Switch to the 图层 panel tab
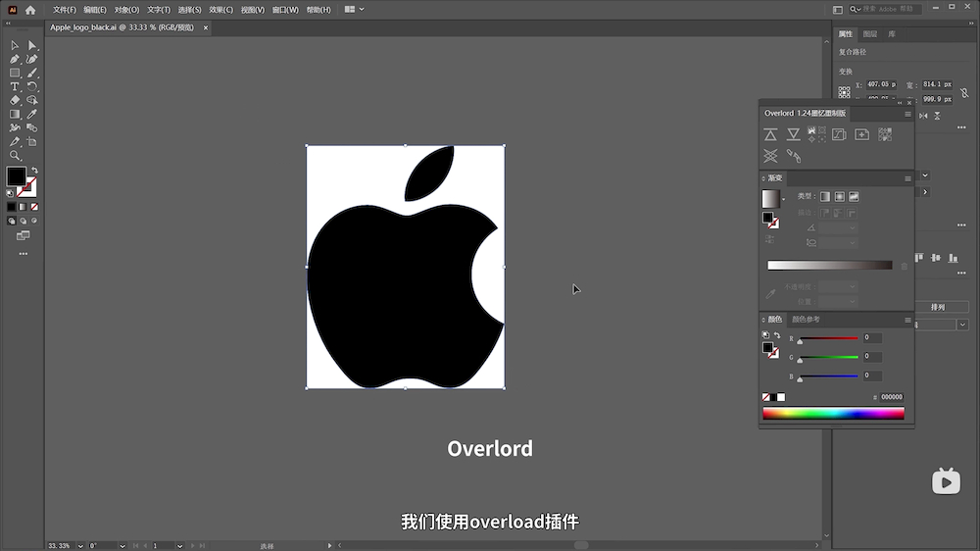This screenshot has height=551, width=980. pyautogui.click(x=870, y=34)
